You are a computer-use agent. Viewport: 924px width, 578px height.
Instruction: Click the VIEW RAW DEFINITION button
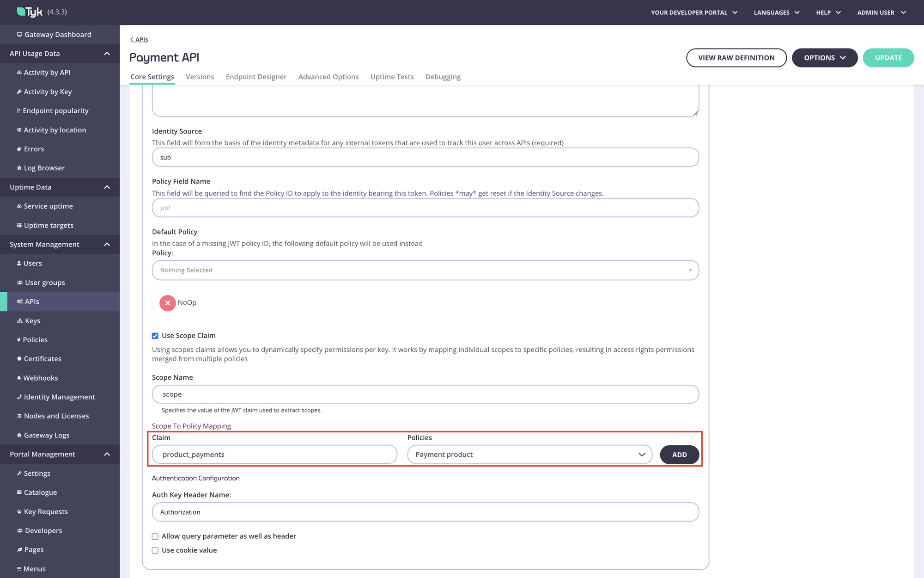(x=736, y=57)
